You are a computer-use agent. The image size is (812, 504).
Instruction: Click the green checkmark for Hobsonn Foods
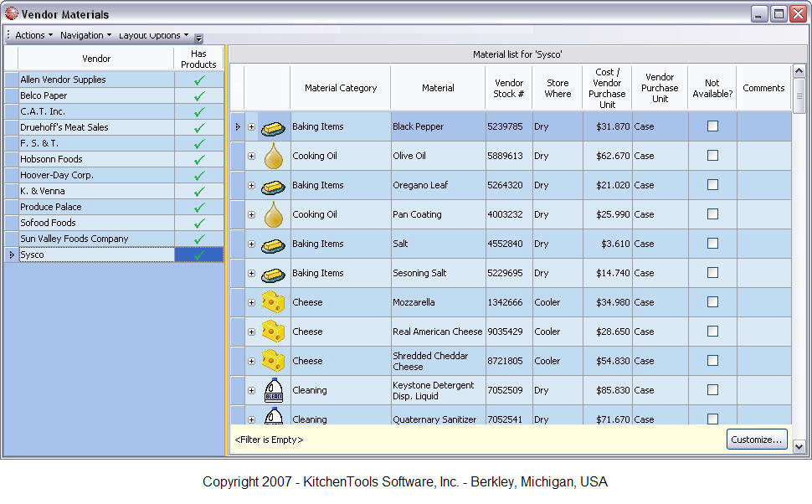(x=199, y=160)
